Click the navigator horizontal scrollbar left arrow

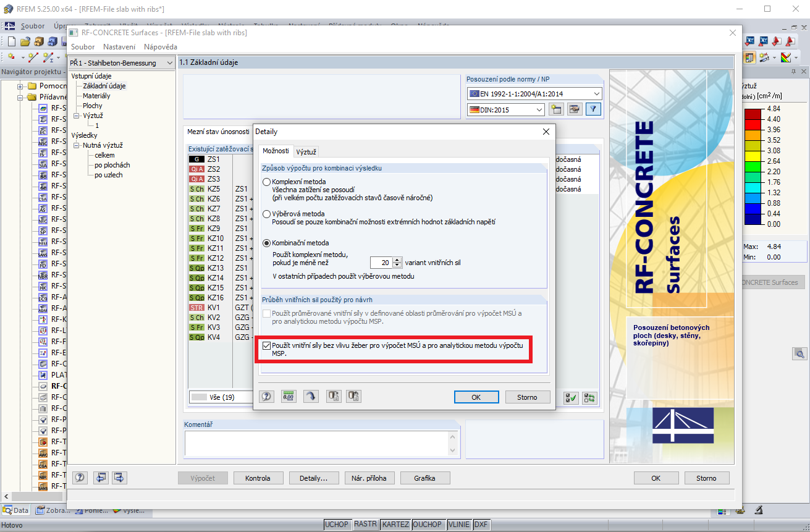point(6,496)
